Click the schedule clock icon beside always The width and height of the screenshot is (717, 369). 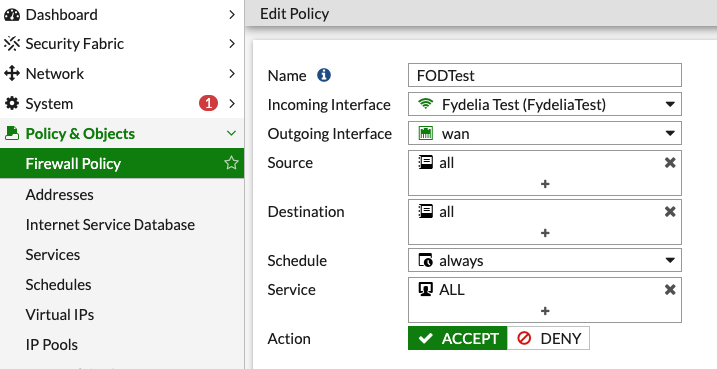click(x=426, y=260)
